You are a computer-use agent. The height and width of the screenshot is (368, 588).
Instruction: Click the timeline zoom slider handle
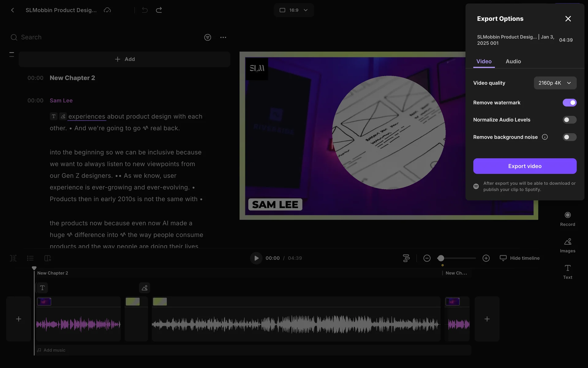(x=441, y=258)
